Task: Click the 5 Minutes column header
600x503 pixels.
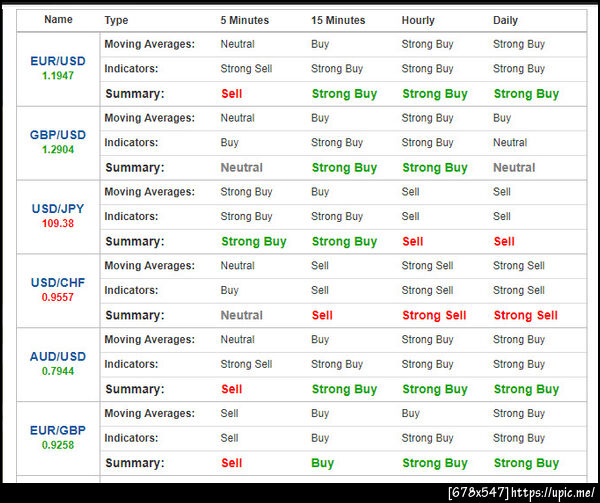Action: click(245, 20)
